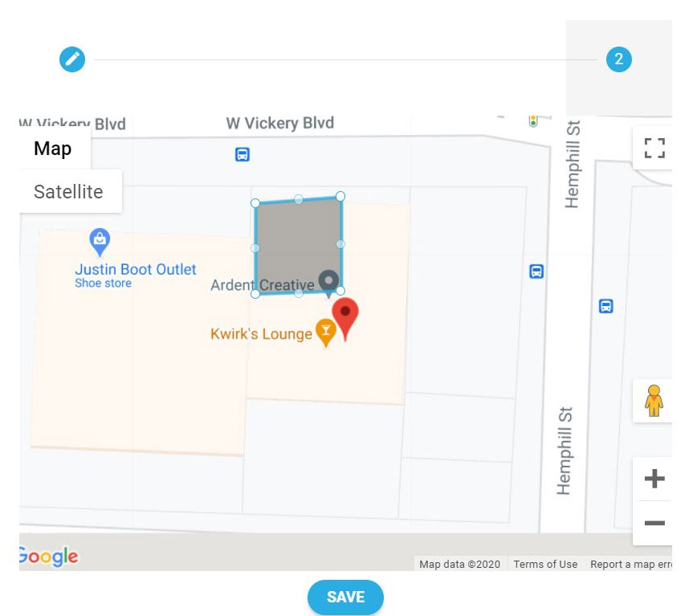This screenshot has height=616, width=693.
Task: Click the Street View pegman icon
Action: pos(654,400)
